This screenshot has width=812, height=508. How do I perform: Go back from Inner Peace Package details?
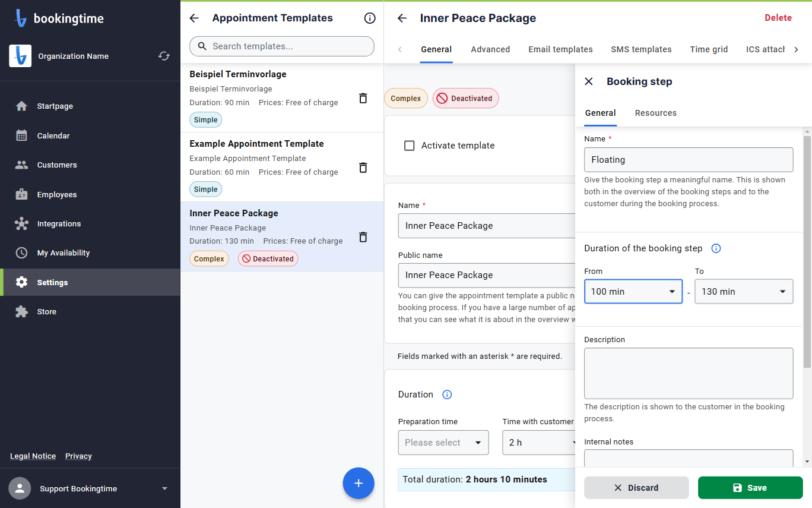402,18
